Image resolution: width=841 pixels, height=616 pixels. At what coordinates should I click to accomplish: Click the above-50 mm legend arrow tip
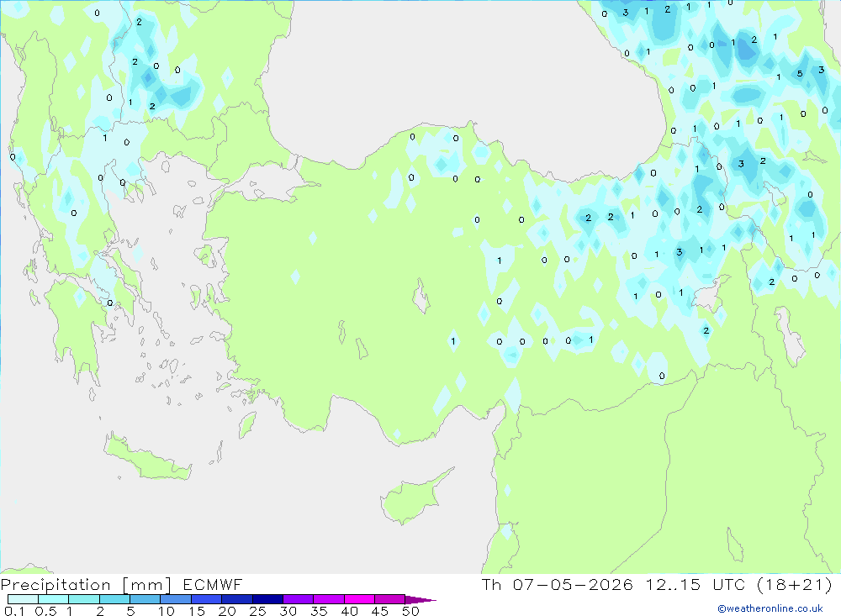point(420,599)
